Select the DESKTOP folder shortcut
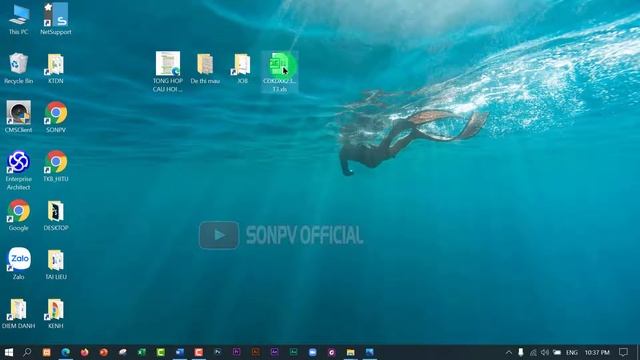Screen dimensions: 640x360 click(x=56, y=215)
